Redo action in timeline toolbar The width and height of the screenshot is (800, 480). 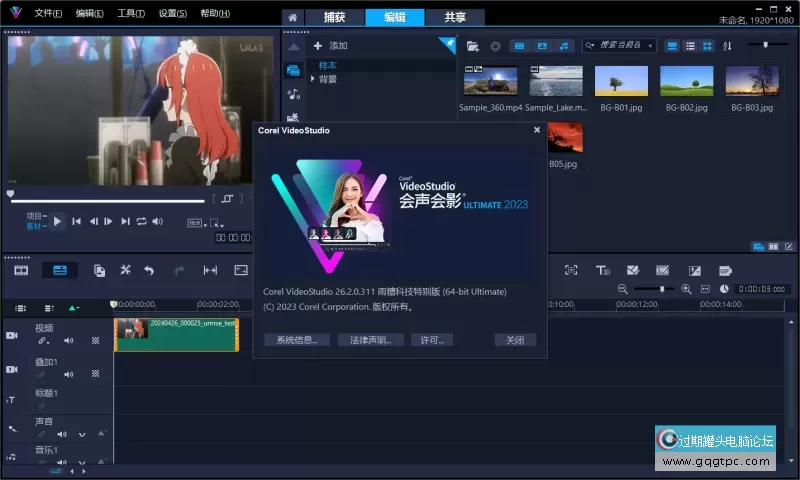179,270
